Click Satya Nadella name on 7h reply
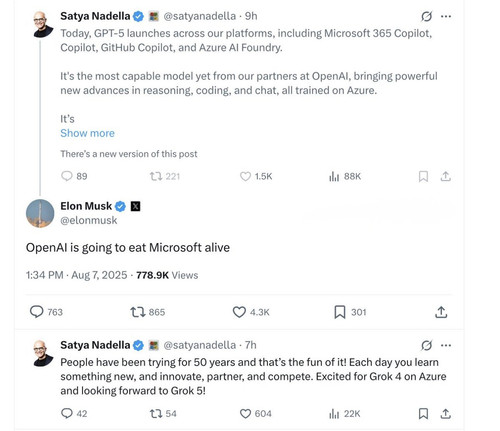The image size is (500, 431). [95, 345]
